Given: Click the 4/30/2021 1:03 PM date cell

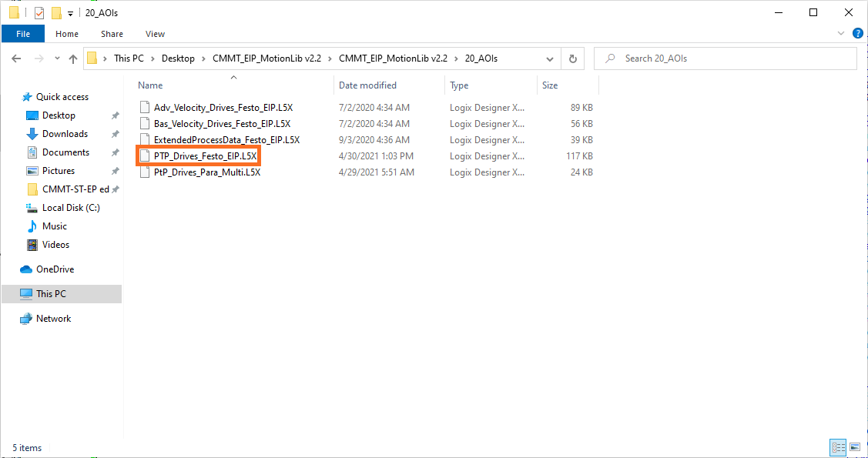Looking at the screenshot, I should tap(376, 156).
